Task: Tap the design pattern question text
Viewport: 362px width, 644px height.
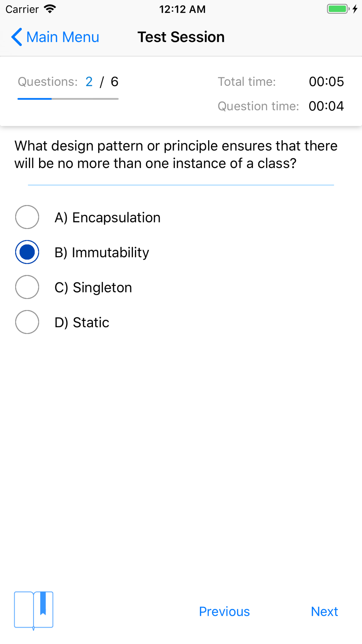Action: tap(176, 155)
